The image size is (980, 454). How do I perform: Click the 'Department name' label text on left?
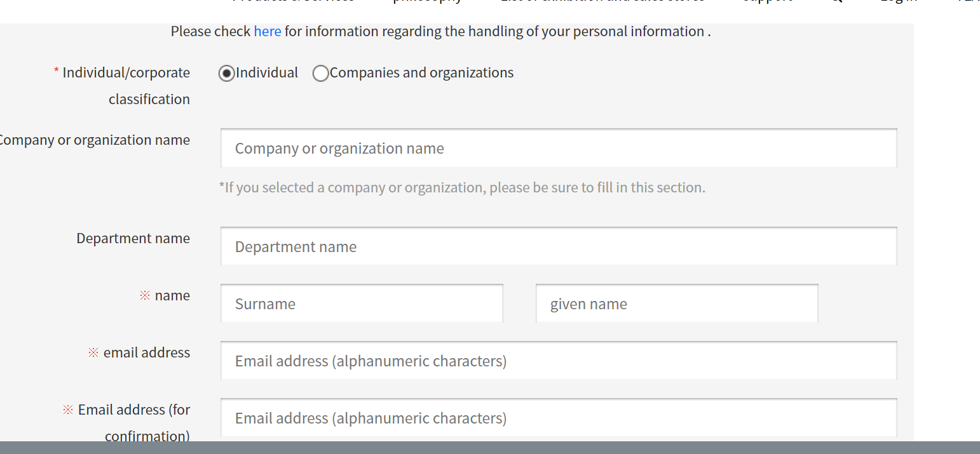point(133,239)
